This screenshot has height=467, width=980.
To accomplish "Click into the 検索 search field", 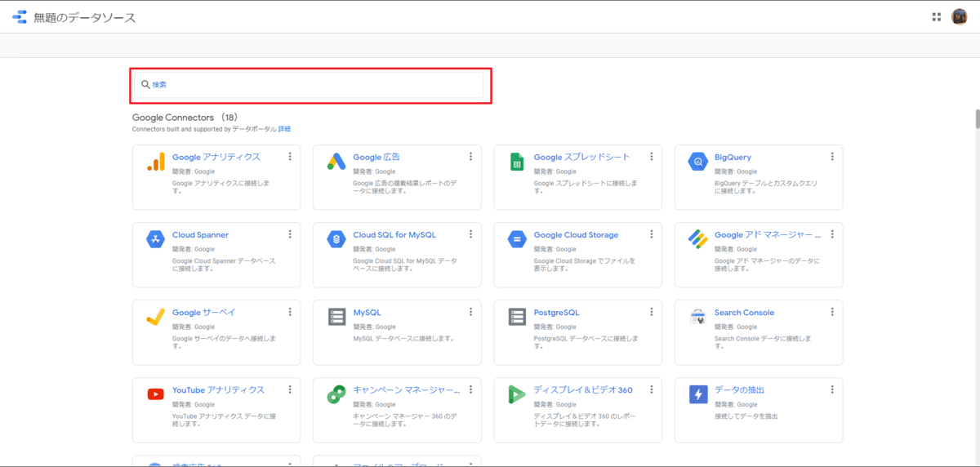I will tap(310, 85).
